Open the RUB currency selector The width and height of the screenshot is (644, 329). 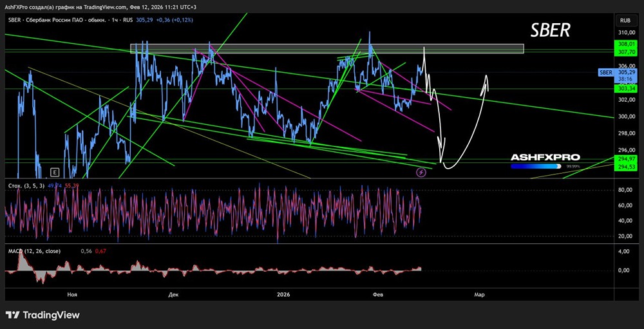(x=625, y=20)
